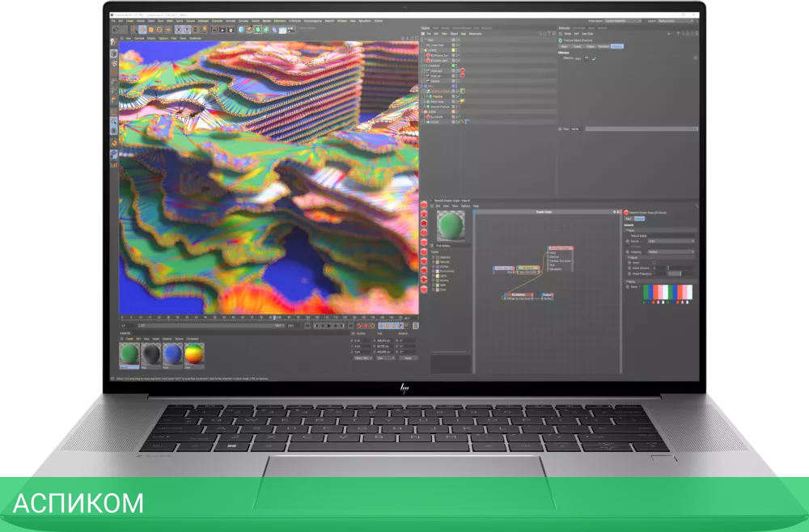Click the purple Deformer icon
Screen dimensions: 809x532
pos(274,29)
